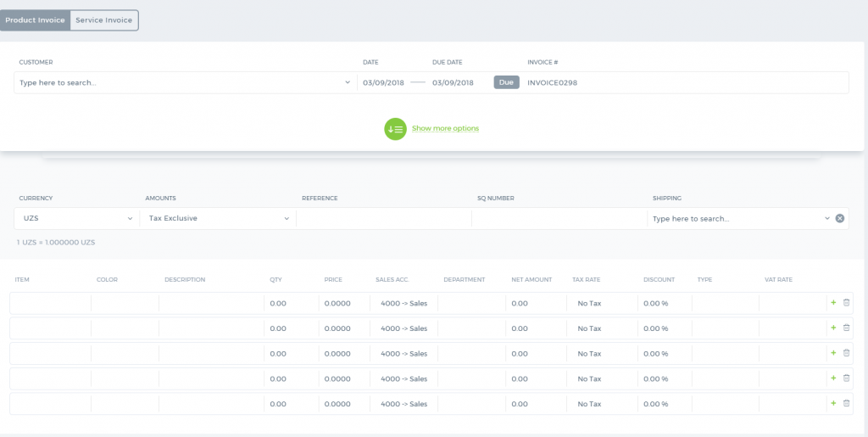Viewport: 868px width, 437px height.
Task: Click the Discount cell in fifth row
Action: coord(665,404)
